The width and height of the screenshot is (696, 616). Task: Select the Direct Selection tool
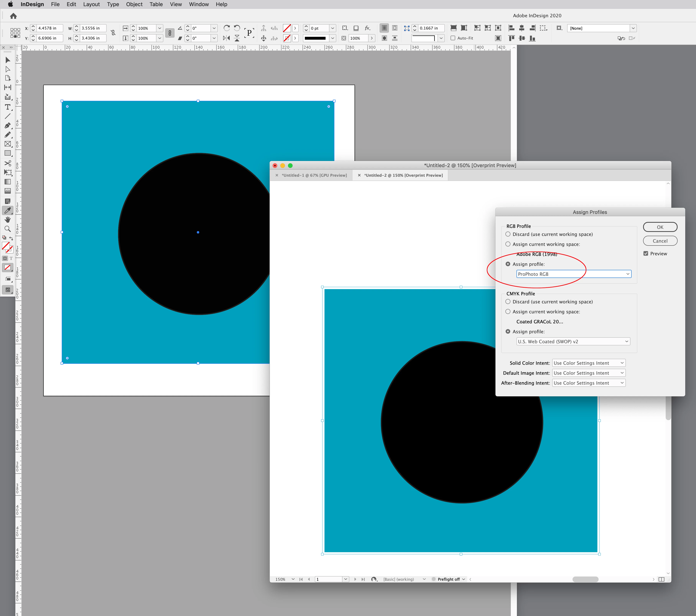coord(7,69)
